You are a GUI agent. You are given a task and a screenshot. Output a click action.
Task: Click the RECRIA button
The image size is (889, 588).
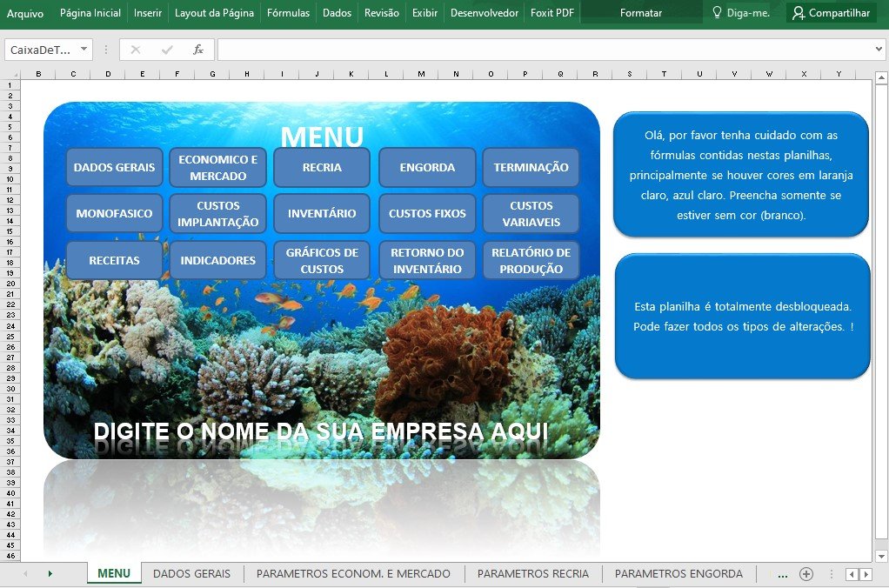pyautogui.click(x=322, y=167)
